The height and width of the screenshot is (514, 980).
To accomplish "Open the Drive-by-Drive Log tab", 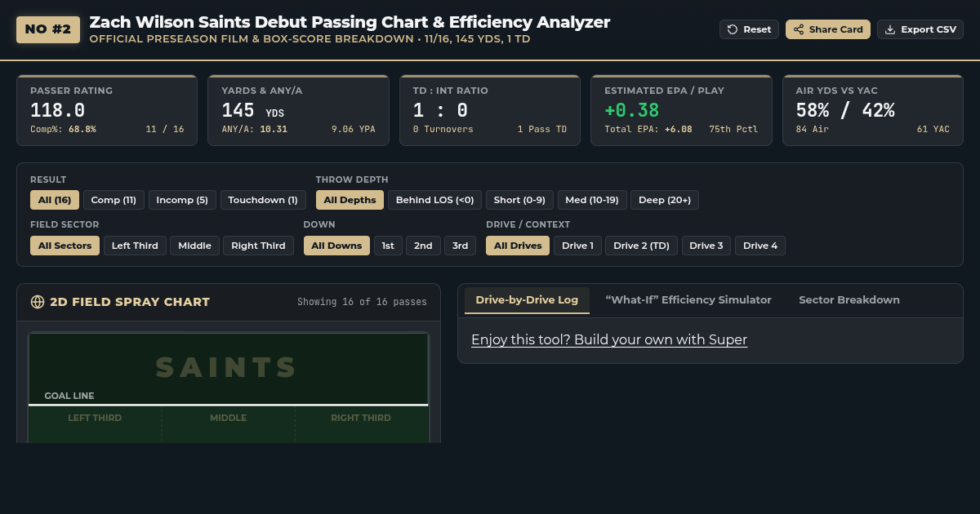I will click(x=527, y=300).
